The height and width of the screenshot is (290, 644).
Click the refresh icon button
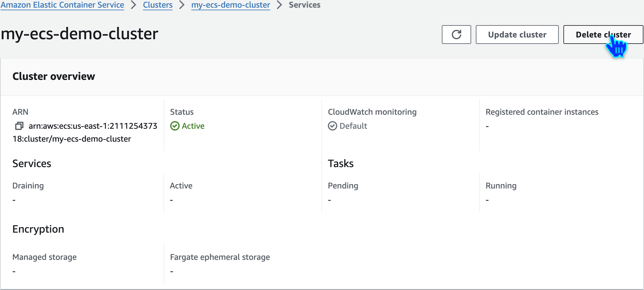pos(456,35)
